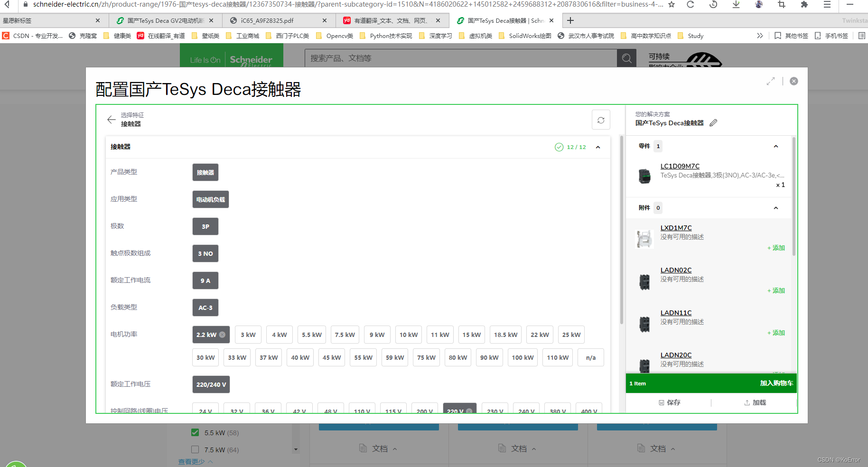Open the 其他书签 bookmarks folder
Screen dimensions: 868x467
pos(791,36)
